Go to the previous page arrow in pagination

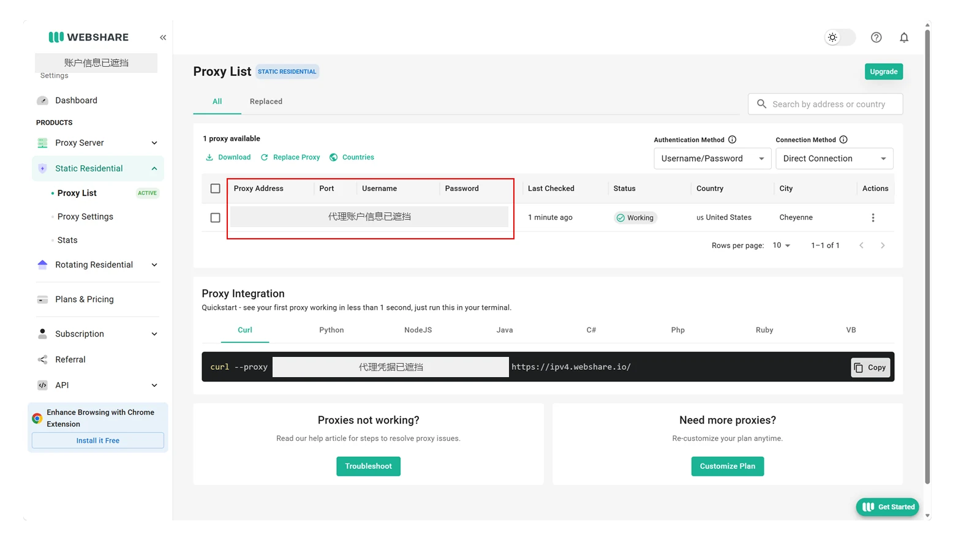coord(861,246)
